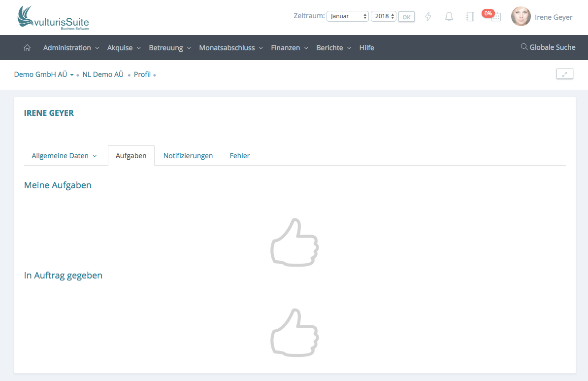This screenshot has width=588, height=381.
Task: Open the month dropdown showing Januar
Action: tap(348, 16)
